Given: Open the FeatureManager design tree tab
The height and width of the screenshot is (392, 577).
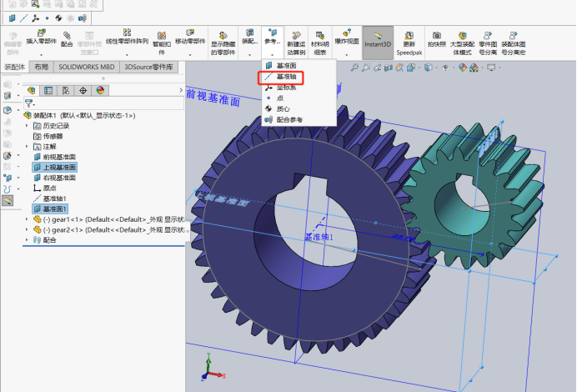Looking at the screenshot, I should [32, 91].
